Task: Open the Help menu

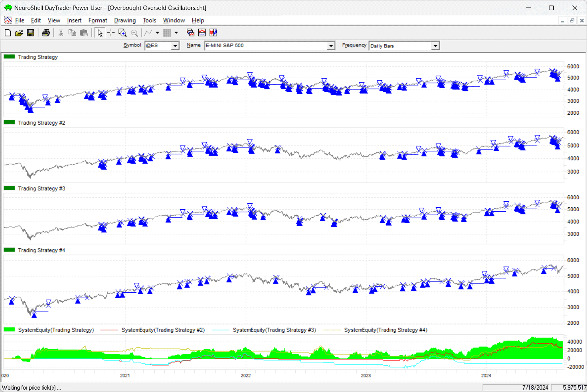Action: (198, 21)
